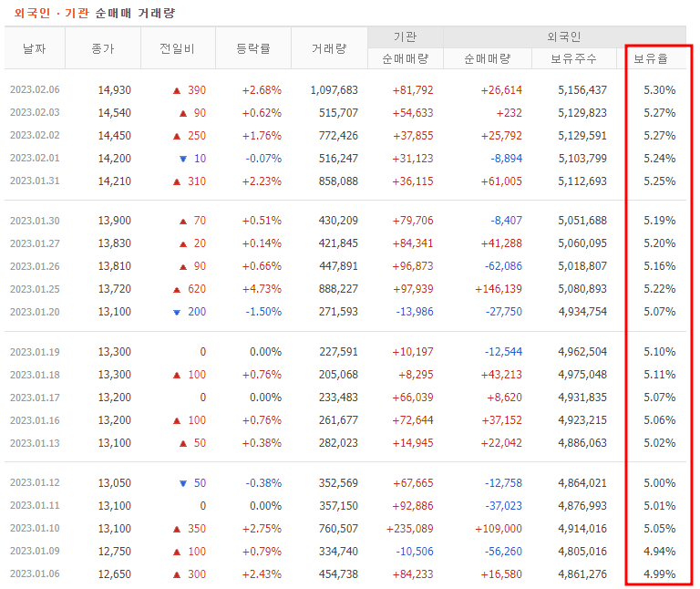Click the 보유주수 column header
This screenshot has width=700, height=589.
coord(573,58)
